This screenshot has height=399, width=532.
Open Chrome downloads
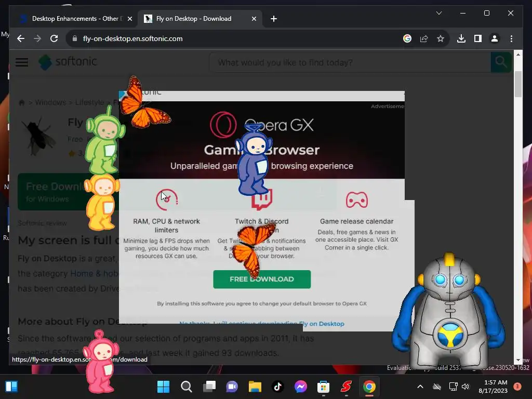pos(461,38)
